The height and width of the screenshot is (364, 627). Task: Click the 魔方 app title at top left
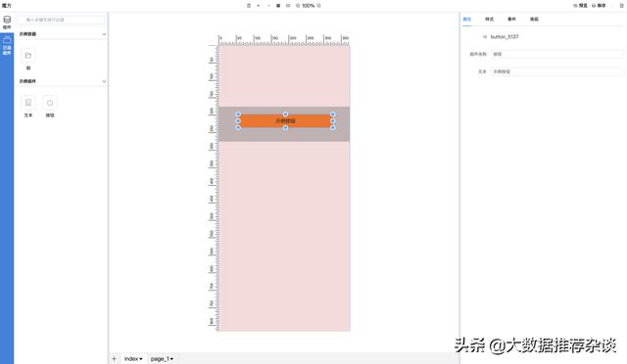pos(7,6)
